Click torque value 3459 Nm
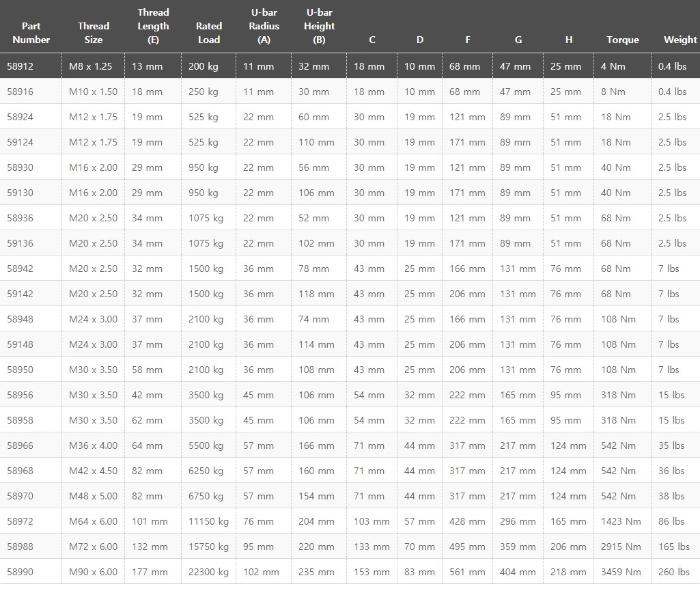The image size is (700, 593). pos(621,572)
